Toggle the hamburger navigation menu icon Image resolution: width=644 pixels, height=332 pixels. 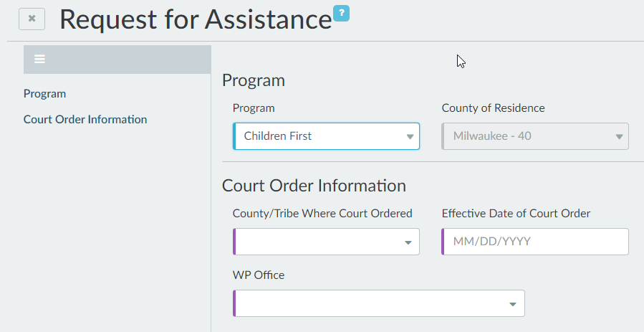[x=40, y=60]
